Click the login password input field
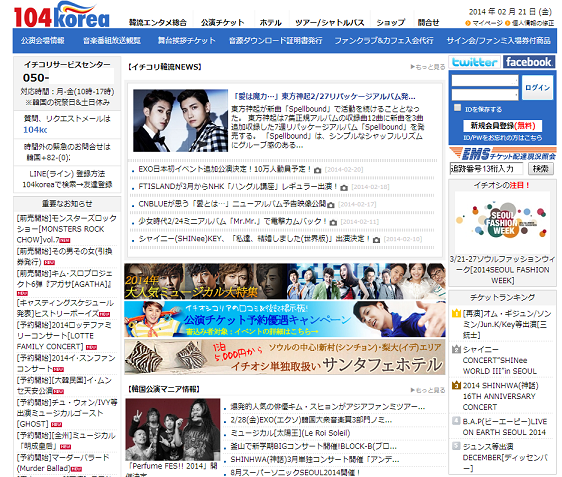Image resolution: width=562 pixels, height=477 pixels. tap(485, 95)
